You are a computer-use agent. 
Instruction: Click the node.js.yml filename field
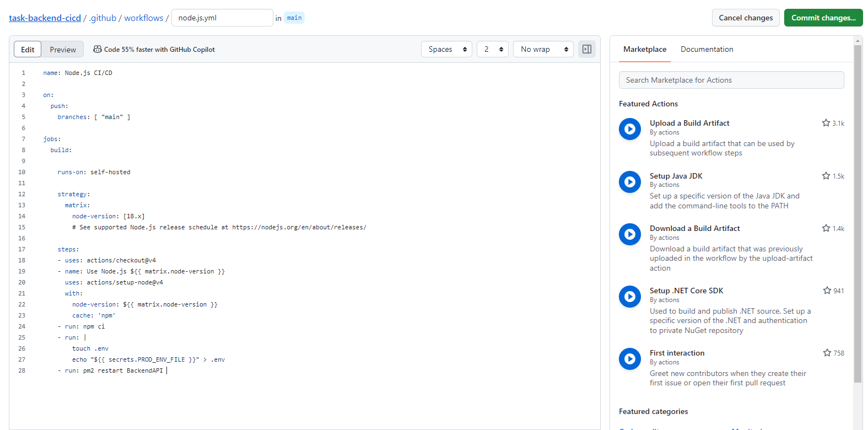tap(222, 18)
